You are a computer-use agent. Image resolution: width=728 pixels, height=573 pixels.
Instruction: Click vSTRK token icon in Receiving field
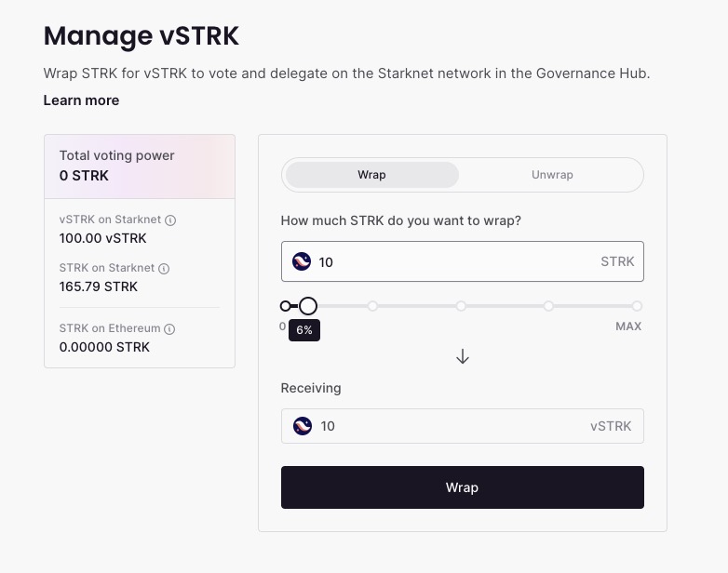click(302, 426)
